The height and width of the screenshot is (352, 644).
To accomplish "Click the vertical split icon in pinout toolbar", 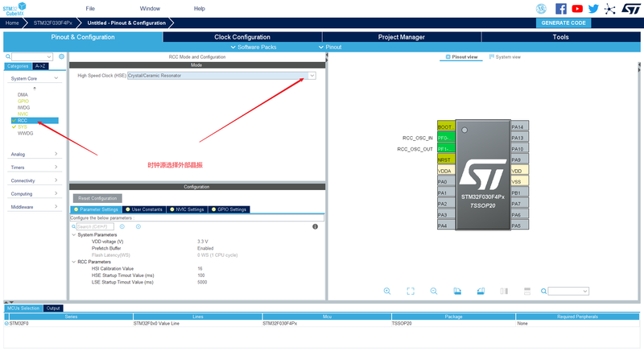I will click(504, 291).
